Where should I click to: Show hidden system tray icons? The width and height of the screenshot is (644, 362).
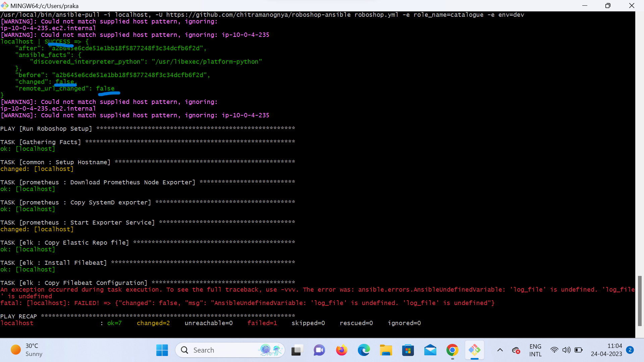click(500, 350)
